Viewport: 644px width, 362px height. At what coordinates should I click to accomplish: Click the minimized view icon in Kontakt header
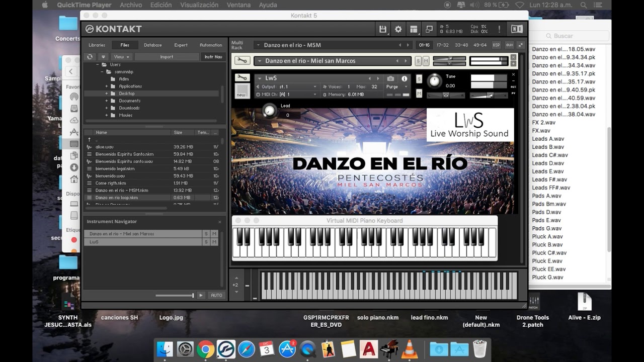pyautogui.click(x=429, y=29)
